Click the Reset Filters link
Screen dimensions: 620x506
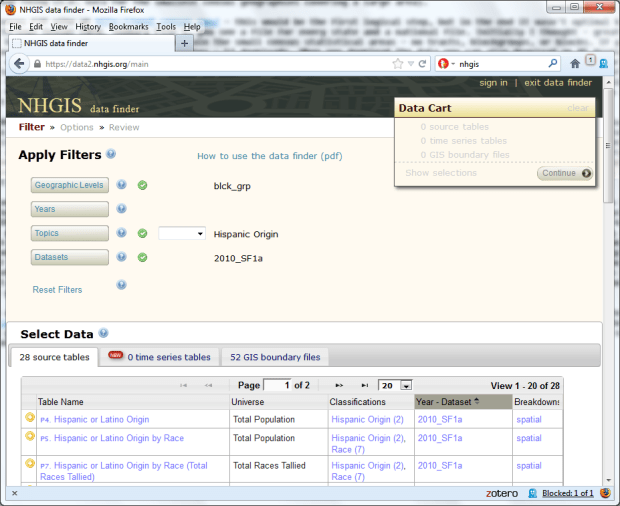tap(57, 290)
